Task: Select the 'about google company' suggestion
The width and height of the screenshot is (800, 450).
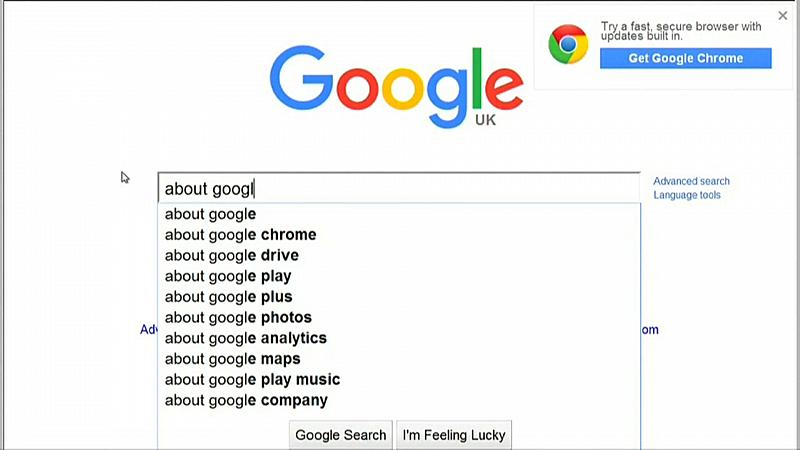Action: [x=246, y=401]
